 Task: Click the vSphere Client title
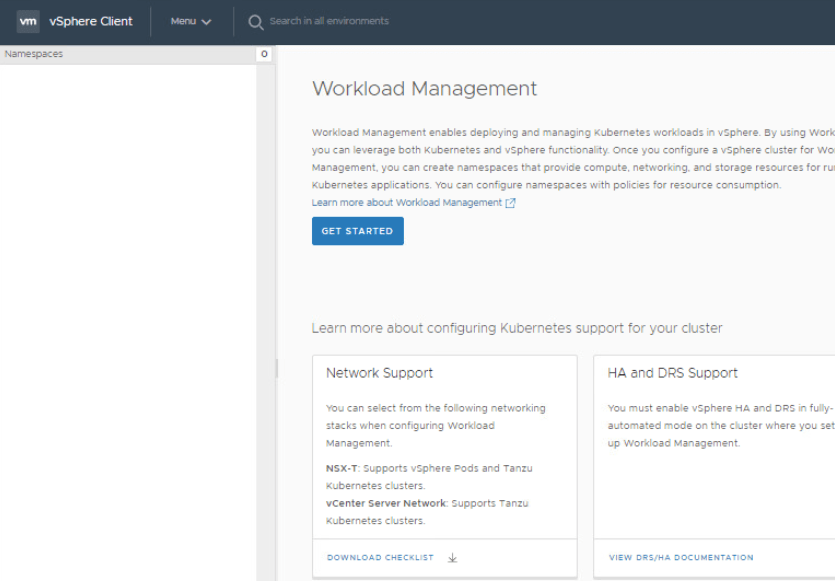[90, 21]
